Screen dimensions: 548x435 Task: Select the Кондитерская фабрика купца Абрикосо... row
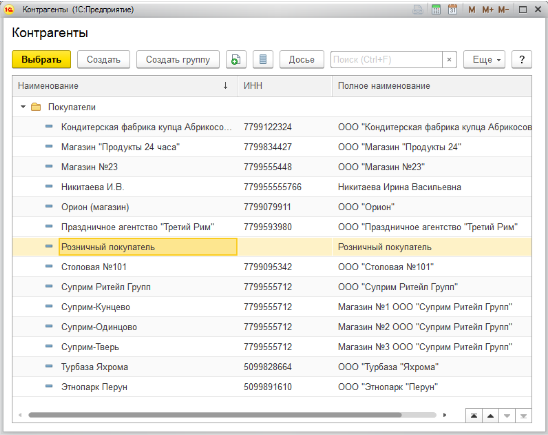coord(272,127)
